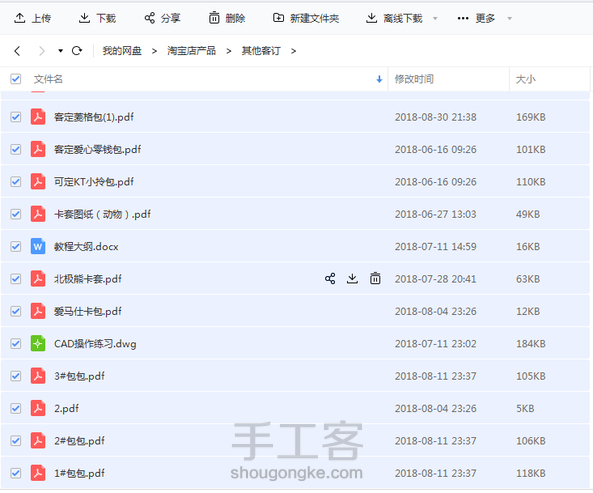
Task: Click the green icon of CAD操作练习.dwg
Action: tap(38, 344)
